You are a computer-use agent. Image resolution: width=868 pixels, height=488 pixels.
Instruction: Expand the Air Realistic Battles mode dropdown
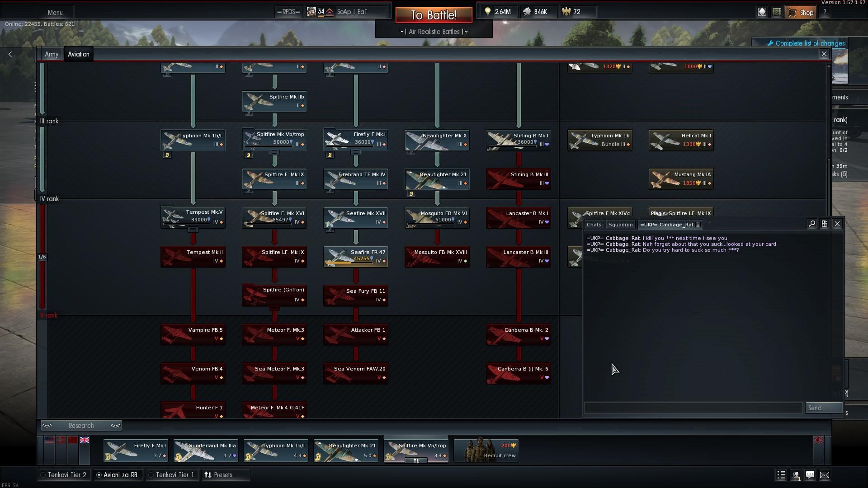(434, 32)
